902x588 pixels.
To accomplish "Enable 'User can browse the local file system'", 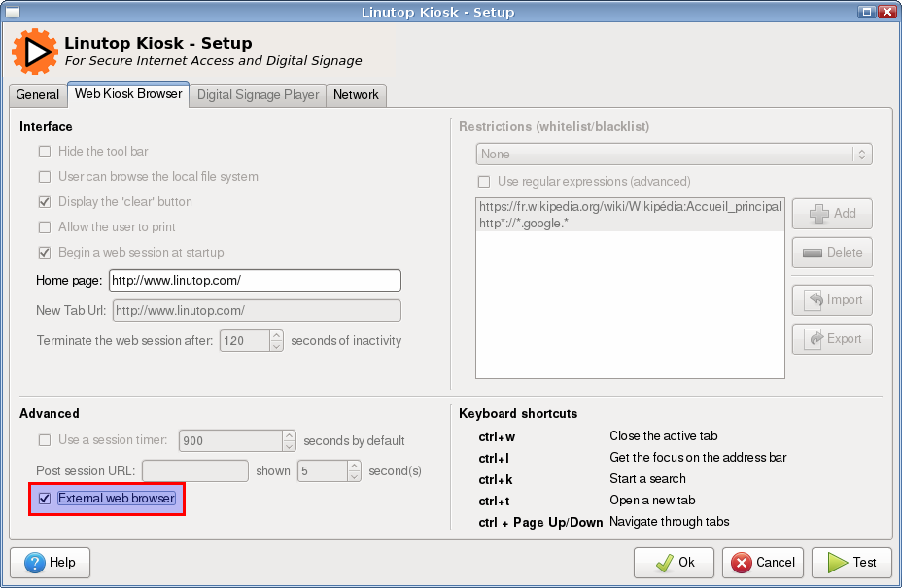I will coord(45,177).
